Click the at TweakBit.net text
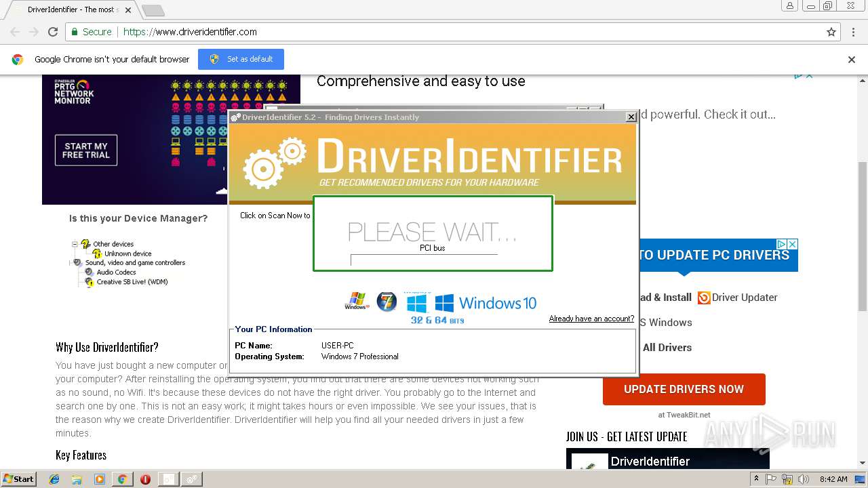868x488 pixels. tap(684, 415)
